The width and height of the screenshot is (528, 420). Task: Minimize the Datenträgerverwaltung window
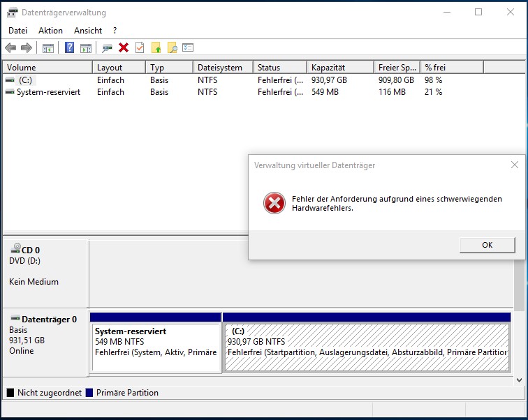point(447,12)
